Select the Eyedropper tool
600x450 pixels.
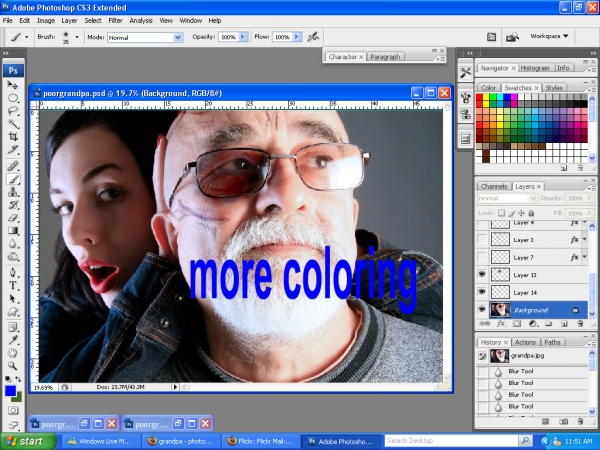(x=13, y=340)
